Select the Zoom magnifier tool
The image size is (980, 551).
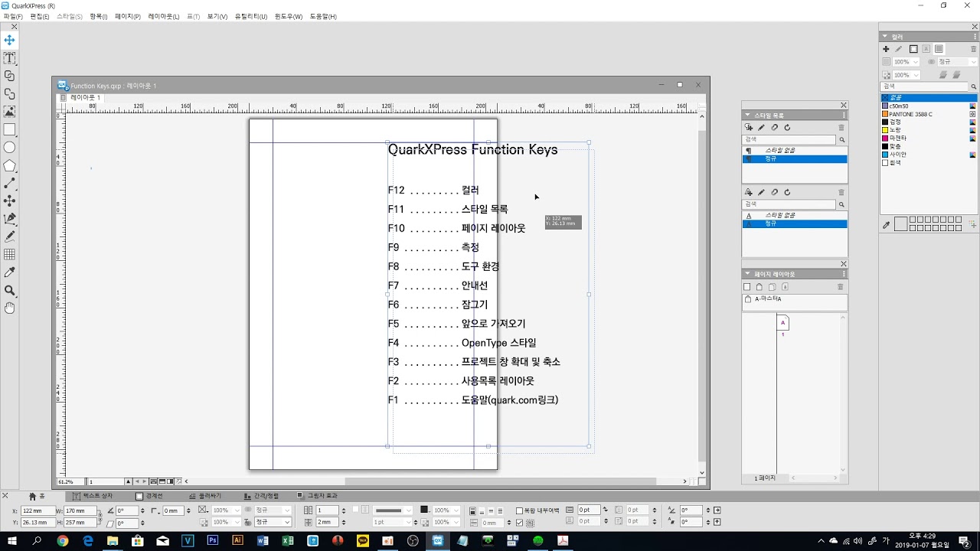point(9,290)
